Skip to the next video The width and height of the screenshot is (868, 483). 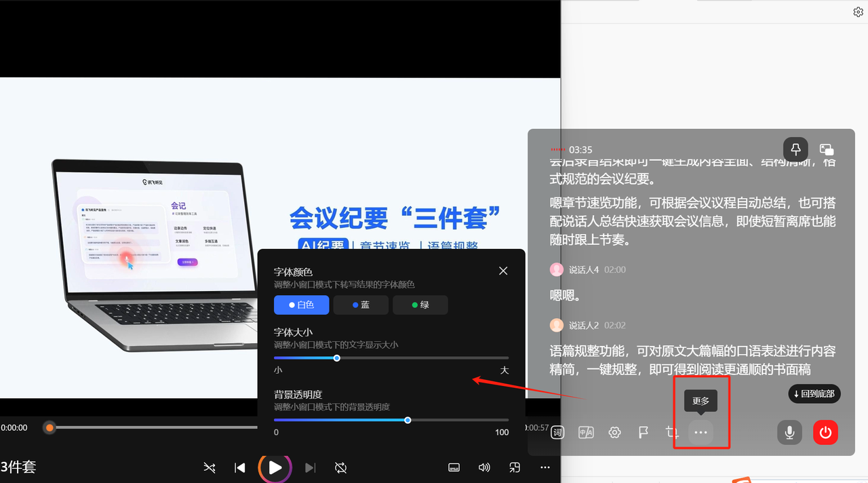coord(310,467)
